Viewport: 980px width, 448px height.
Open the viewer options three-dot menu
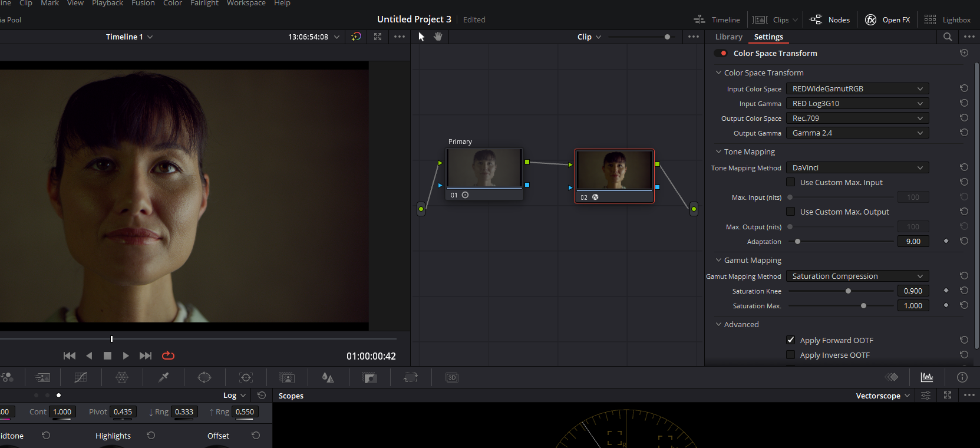(x=400, y=37)
